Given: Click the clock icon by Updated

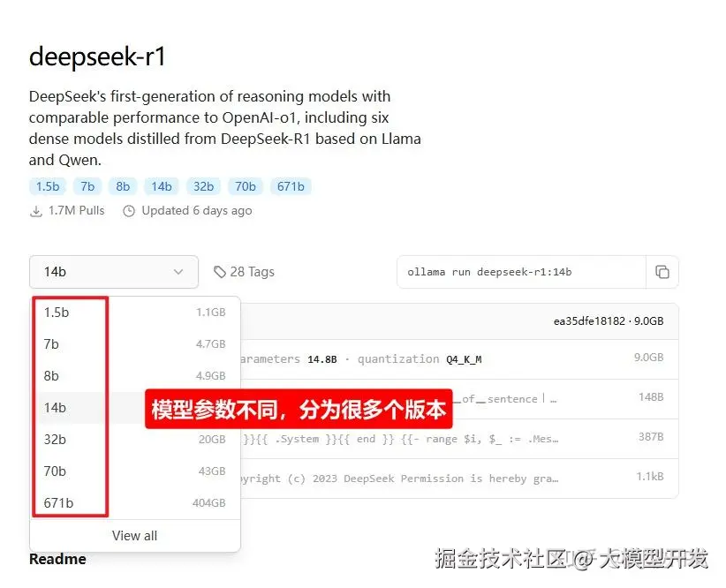Looking at the screenshot, I should click(129, 211).
